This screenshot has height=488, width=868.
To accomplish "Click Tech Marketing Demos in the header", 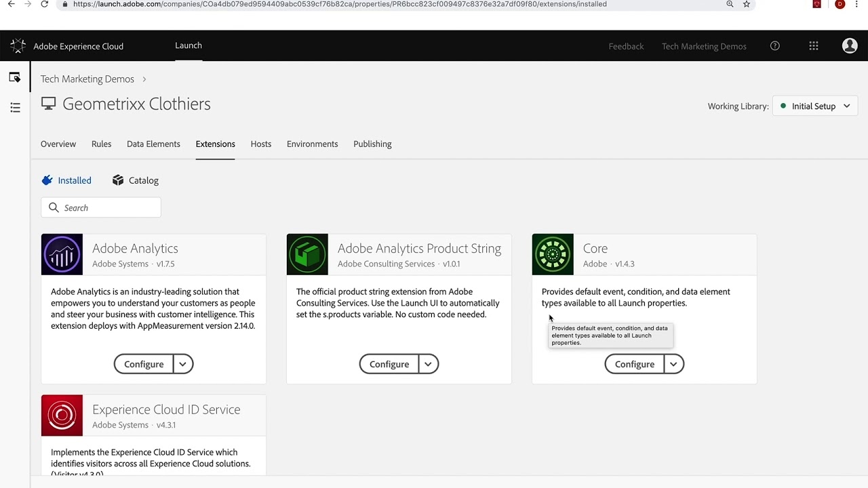I will 704,46.
